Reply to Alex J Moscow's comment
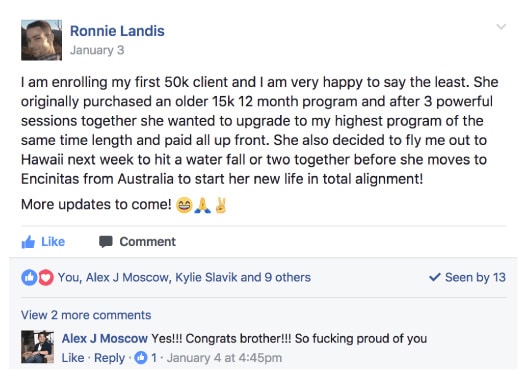This screenshot has height=381, width=527. click(x=110, y=358)
